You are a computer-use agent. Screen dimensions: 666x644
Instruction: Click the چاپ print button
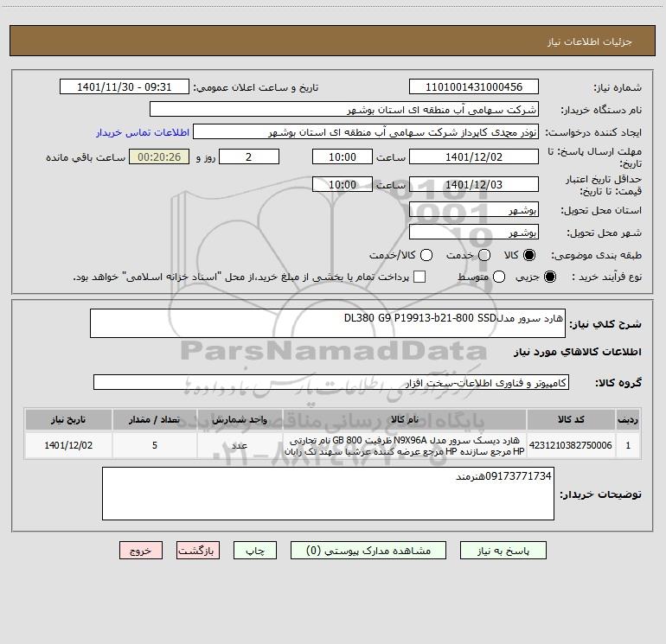pos(255,551)
